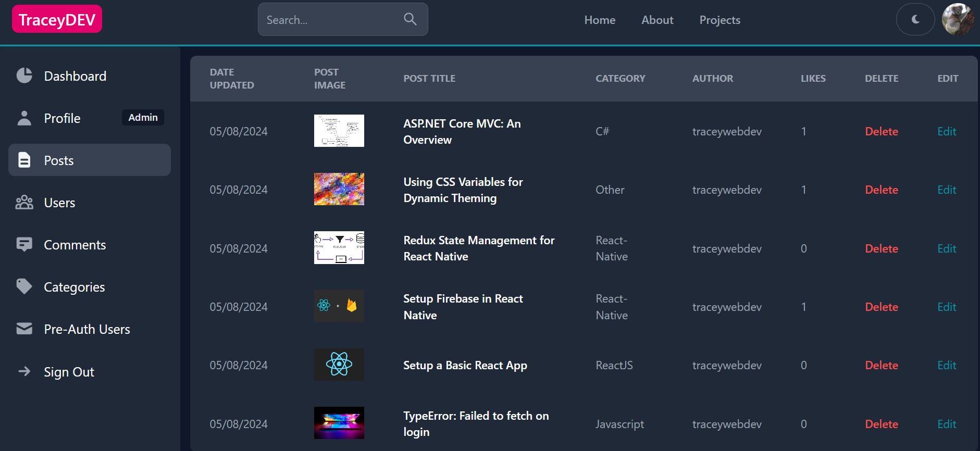Open the Redux State Management post title

coord(478,248)
